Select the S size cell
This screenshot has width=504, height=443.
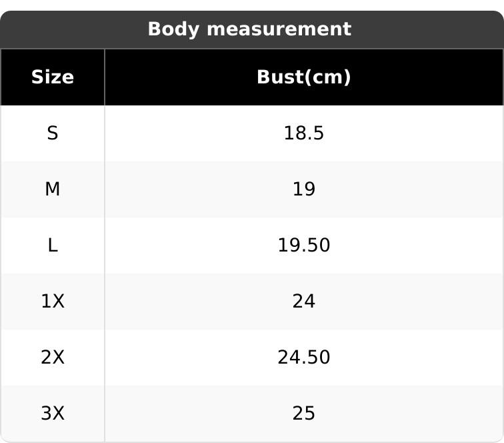pyautogui.click(x=52, y=133)
